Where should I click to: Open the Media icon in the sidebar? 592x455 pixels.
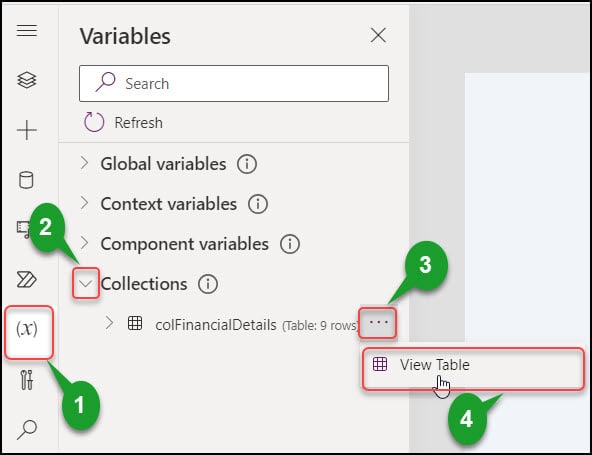click(23, 230)
